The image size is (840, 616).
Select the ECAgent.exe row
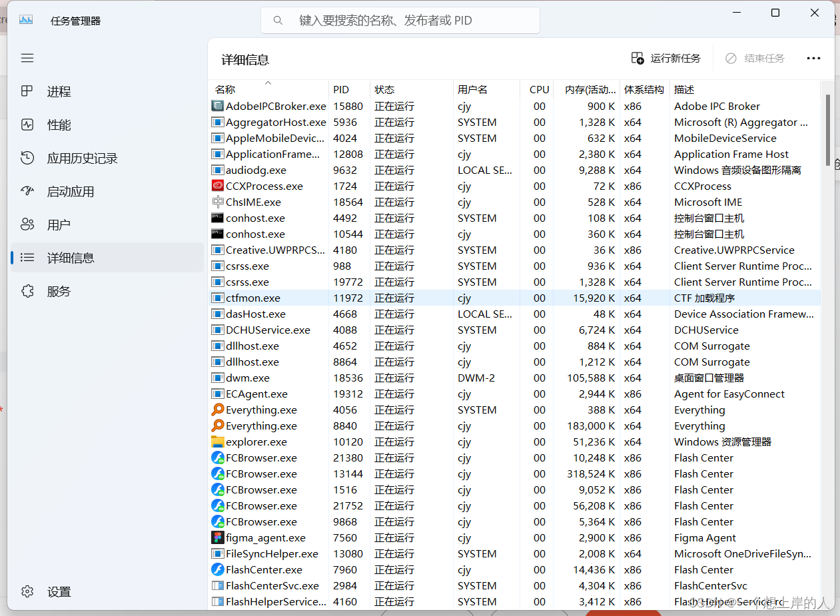tap(514, 394)
